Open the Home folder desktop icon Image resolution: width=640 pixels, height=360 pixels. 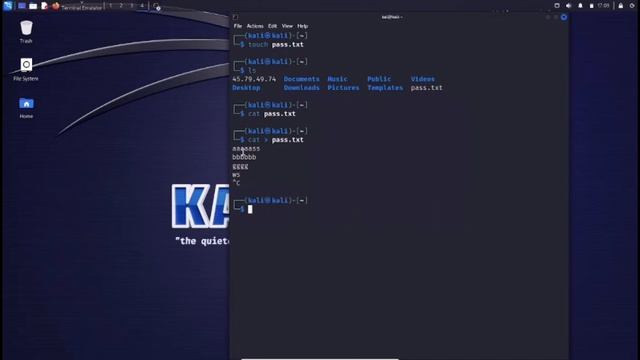pos(26,107)
